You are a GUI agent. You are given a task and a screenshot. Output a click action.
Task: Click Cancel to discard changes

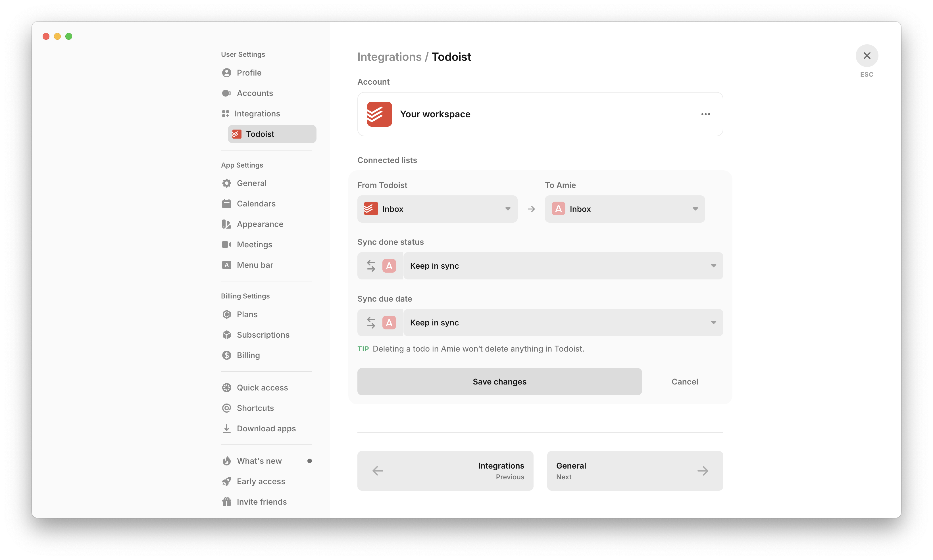pyautogui.click(x=684, y=381)
